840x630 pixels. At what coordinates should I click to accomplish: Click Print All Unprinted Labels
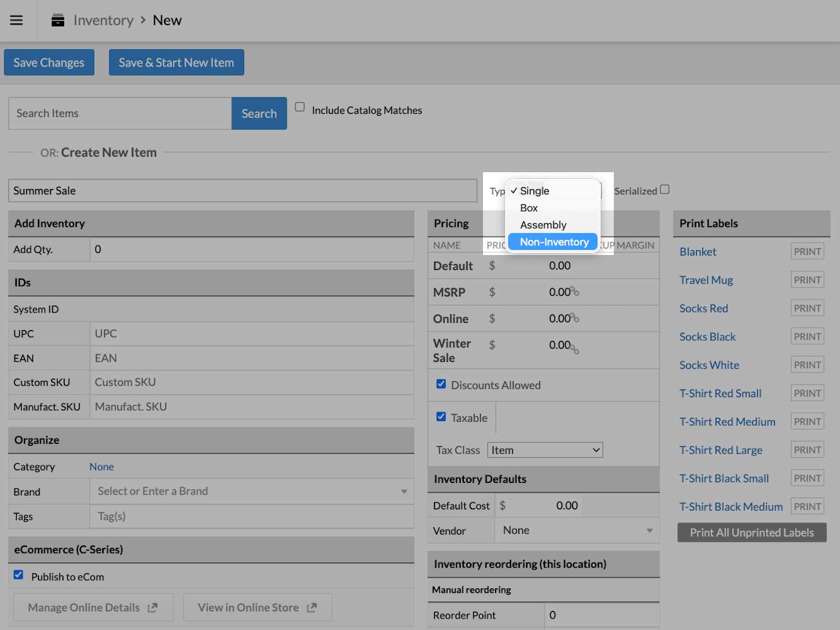tap(752, 533)
